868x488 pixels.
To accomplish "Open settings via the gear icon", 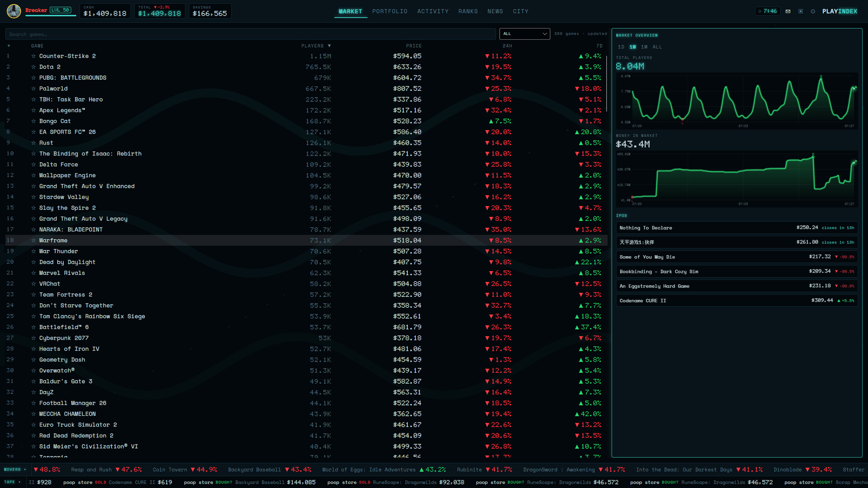I will [x=813, y=11].
